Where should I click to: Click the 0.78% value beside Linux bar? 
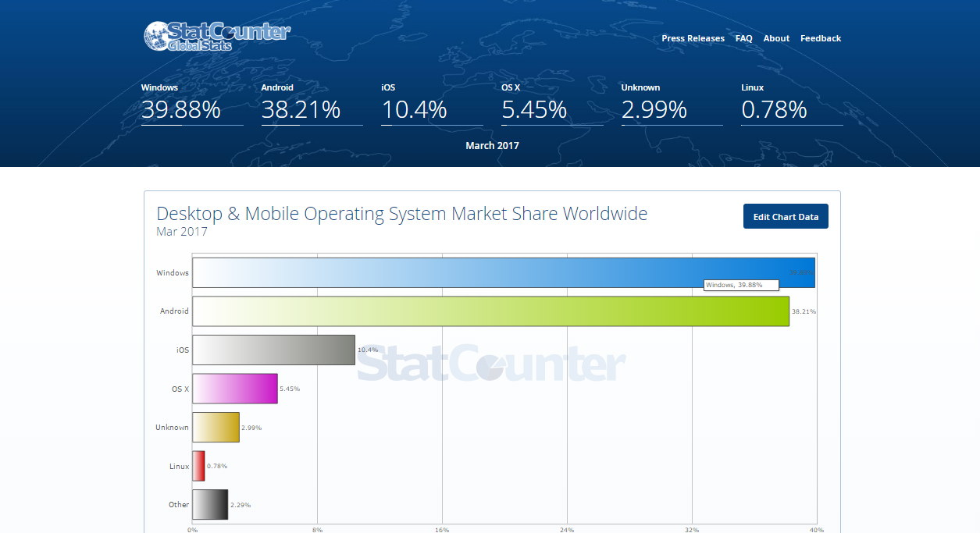coord(217,467)
